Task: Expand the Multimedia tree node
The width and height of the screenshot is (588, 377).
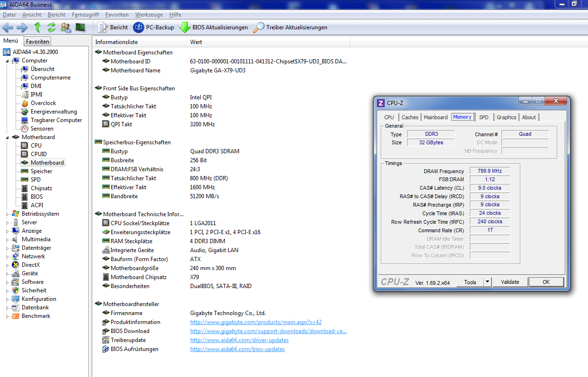Action: [7, 239]
